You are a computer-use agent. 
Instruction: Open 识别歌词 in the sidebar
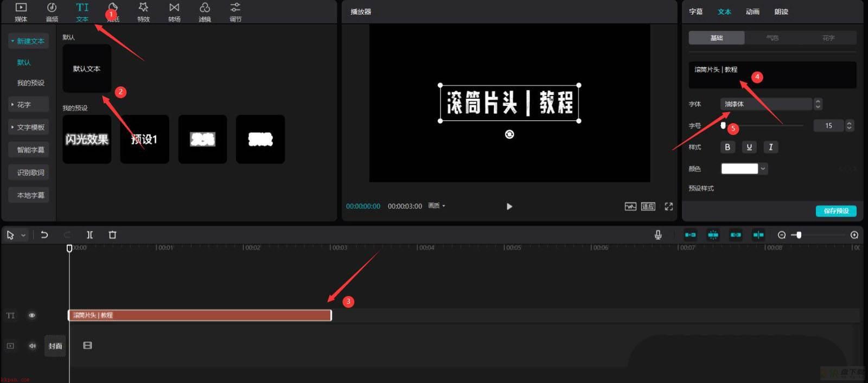coord(28,173)
